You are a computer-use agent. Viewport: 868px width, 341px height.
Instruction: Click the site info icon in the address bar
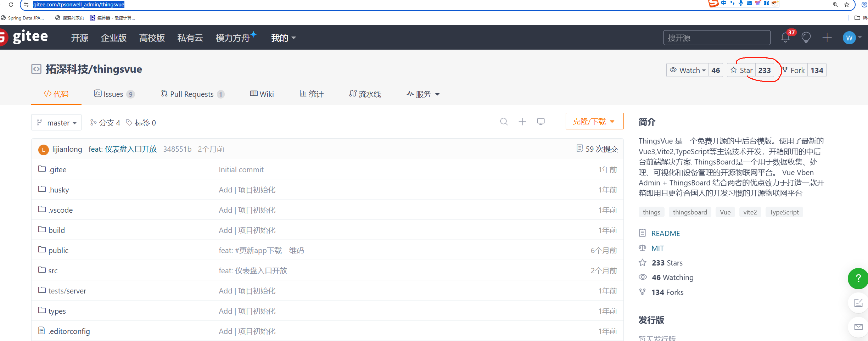[26, 5]
